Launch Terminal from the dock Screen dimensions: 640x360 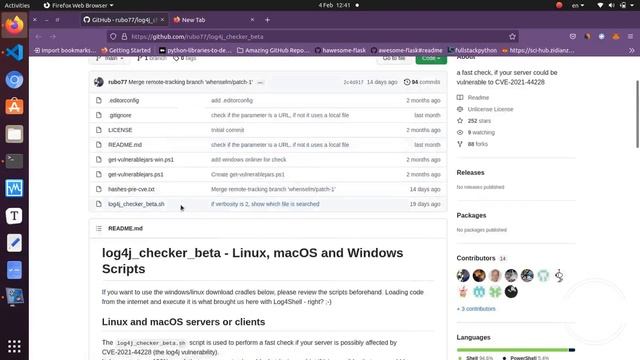[x=14, y=161]
